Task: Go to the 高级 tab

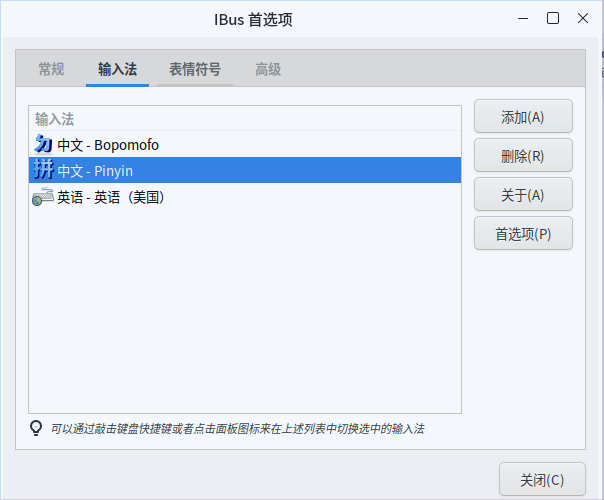Action: pyautogui.click(x=268, y=69)
